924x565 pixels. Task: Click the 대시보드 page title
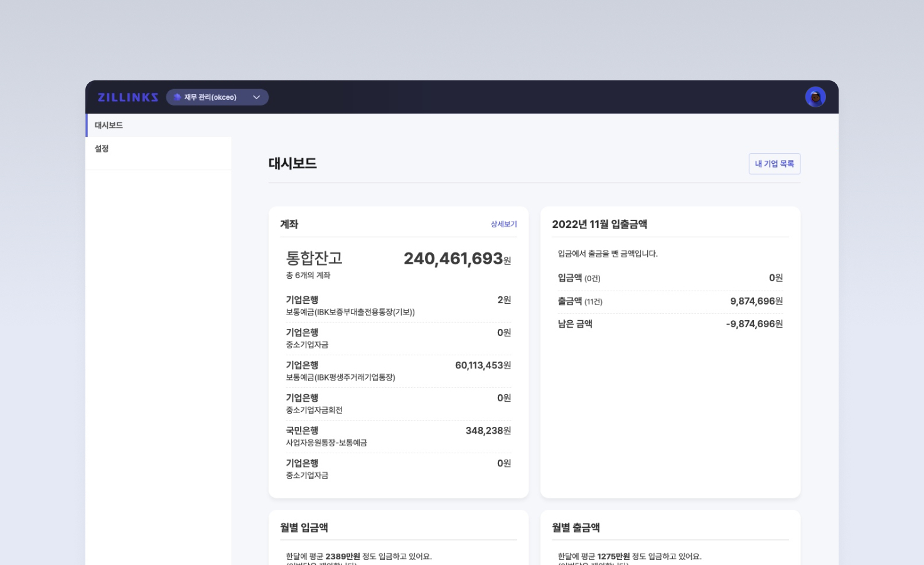293,163
